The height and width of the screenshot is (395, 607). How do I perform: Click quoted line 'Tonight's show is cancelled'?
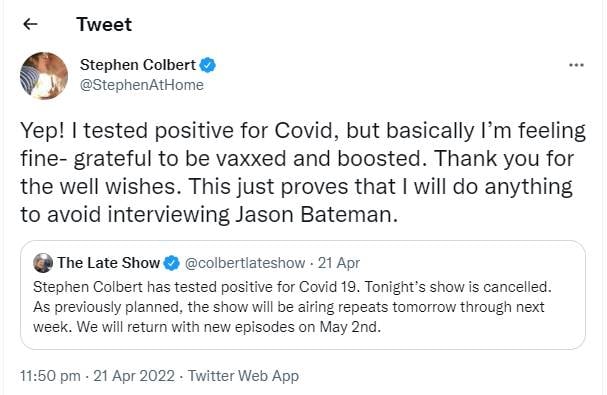tap(458, 287)
